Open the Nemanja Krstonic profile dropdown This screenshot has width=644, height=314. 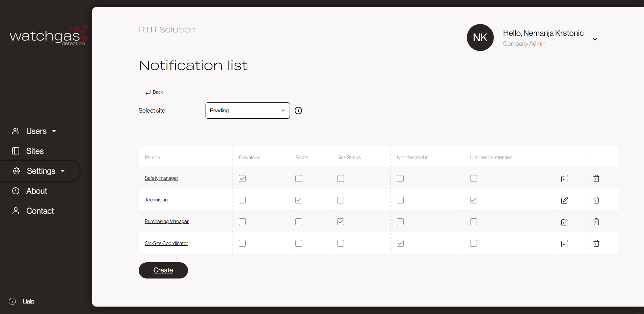click(595, 39)
